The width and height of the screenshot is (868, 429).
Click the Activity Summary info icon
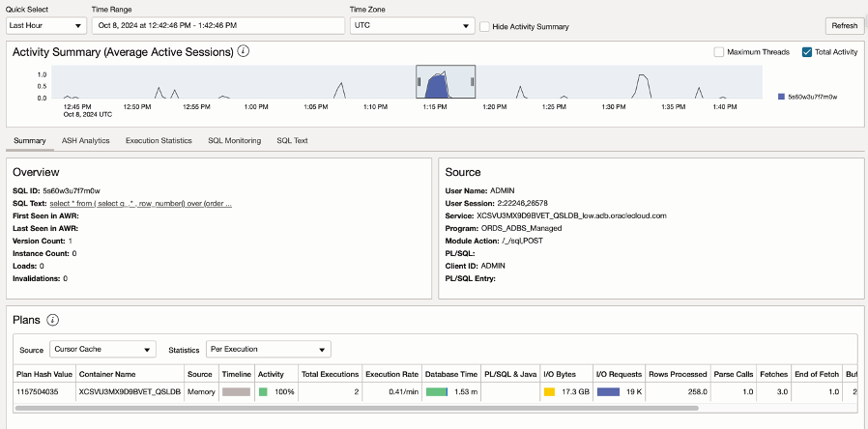point(244,51)
